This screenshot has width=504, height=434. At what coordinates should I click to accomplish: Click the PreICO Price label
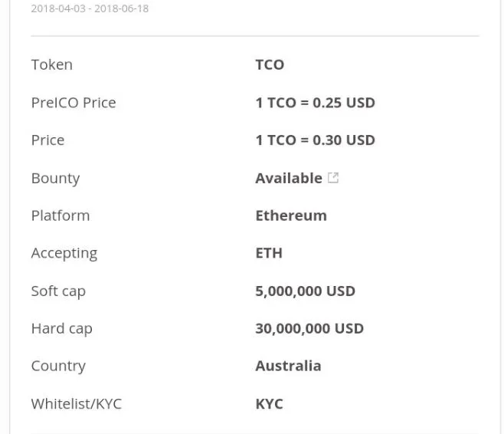click(x=74, y=103)
